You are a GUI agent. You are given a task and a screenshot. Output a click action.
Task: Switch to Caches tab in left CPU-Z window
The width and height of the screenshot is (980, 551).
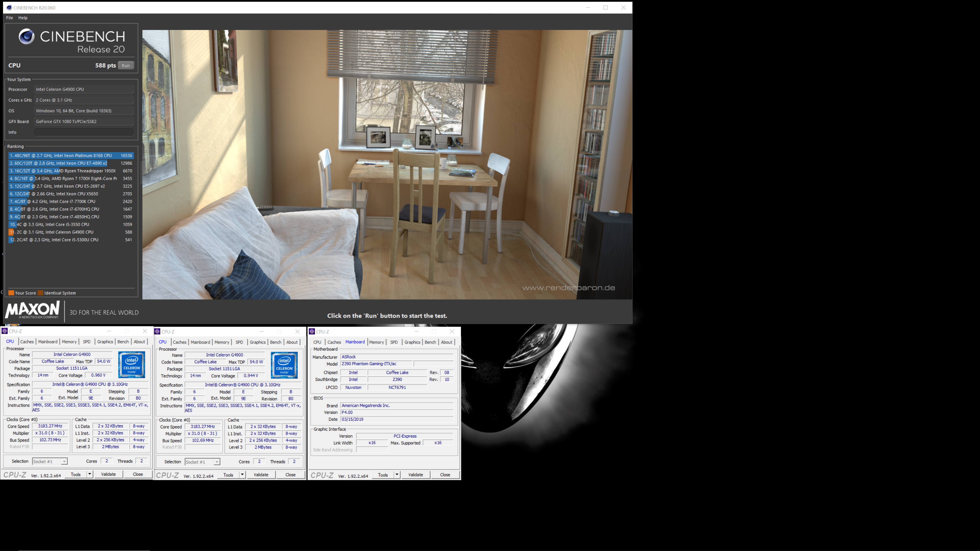(x=27, y=342)
